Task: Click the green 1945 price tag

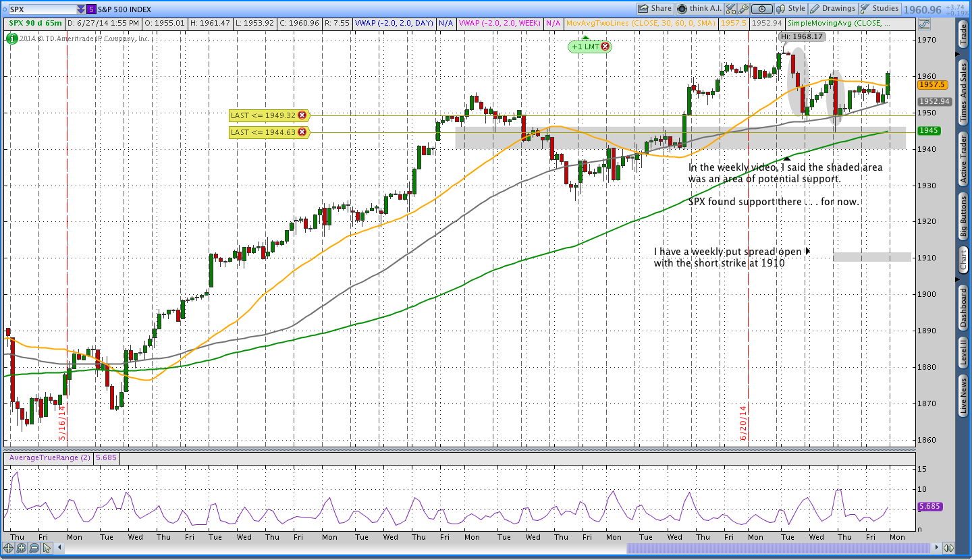Action: pos(929,131)
